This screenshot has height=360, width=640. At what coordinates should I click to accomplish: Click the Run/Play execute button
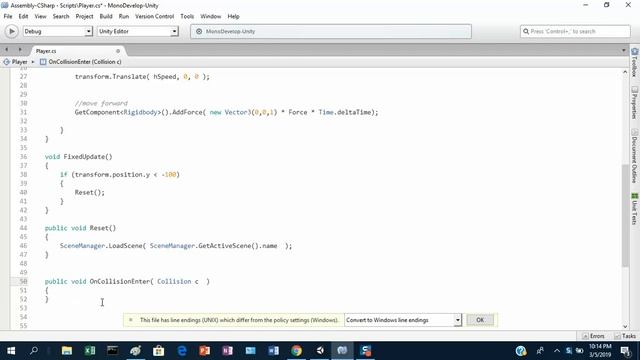tap(11, 31)
